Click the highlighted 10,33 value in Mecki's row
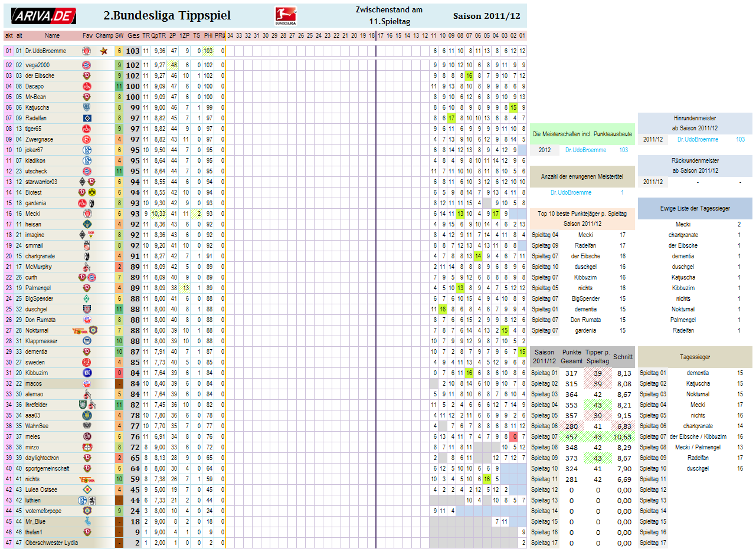The image size is (756, 552). 158,213
